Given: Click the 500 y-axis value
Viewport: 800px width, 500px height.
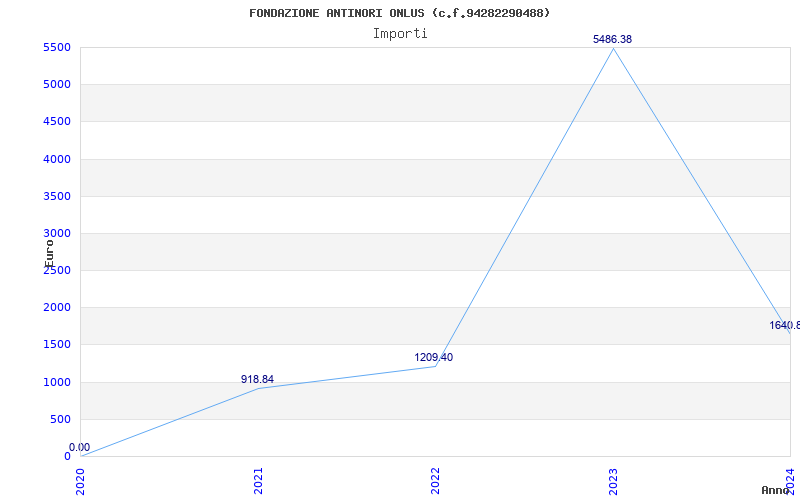Looking at the screenshot, I should click(x=62, y=419).
